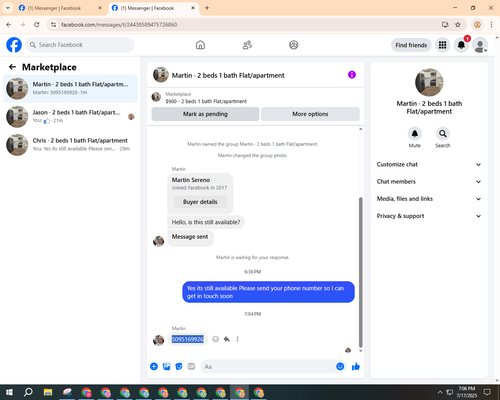Open Jason's 2 beds 1 bath conversation
The width and height of the screenshot is (500, 400).
coord(70,117)
